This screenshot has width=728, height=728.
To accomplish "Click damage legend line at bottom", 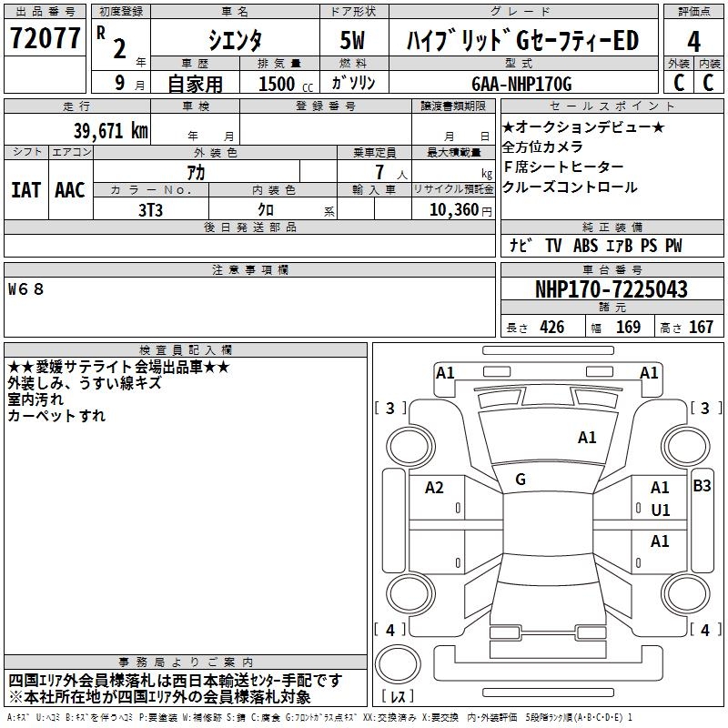I will click(x=319, y=718).
